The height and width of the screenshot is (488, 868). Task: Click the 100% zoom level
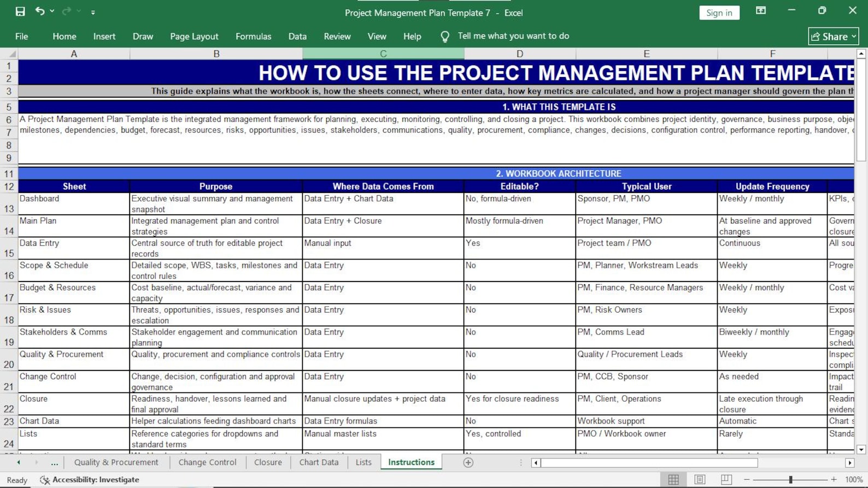[854, 480]
